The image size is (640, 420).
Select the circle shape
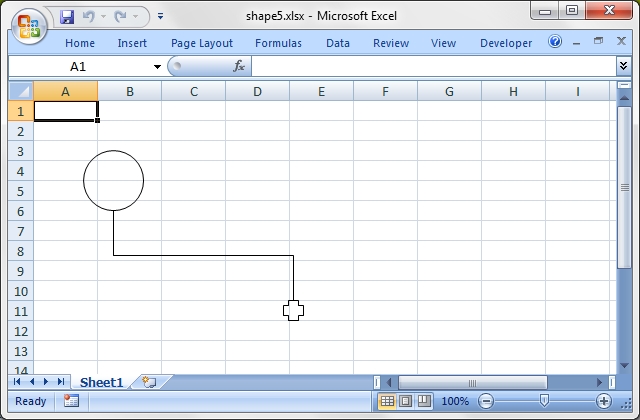(113, 180)
